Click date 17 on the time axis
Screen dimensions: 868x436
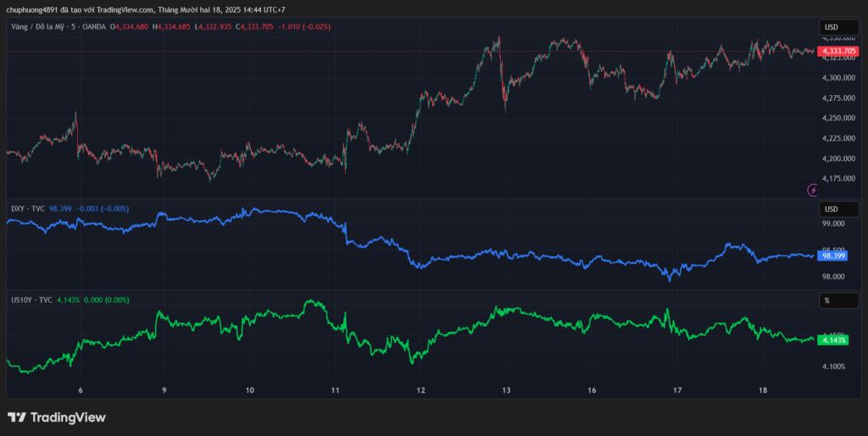coord(677,390)
